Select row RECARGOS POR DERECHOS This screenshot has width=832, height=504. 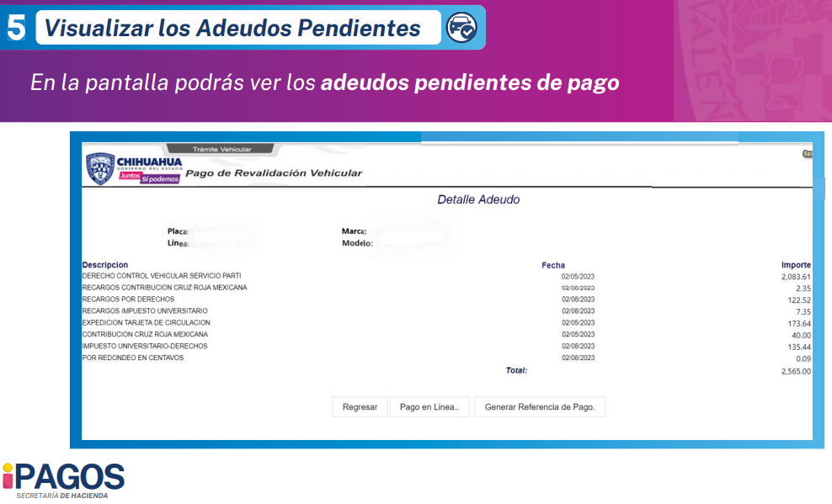coord(446,300)
